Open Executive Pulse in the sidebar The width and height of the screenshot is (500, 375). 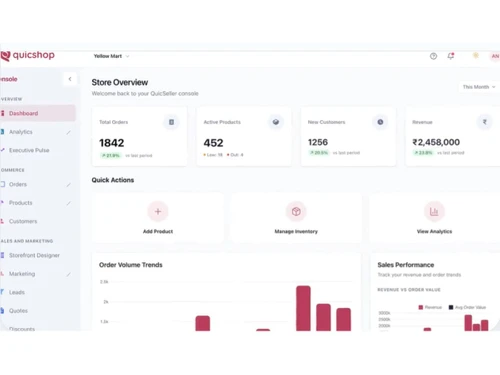(x=29, y=150)
